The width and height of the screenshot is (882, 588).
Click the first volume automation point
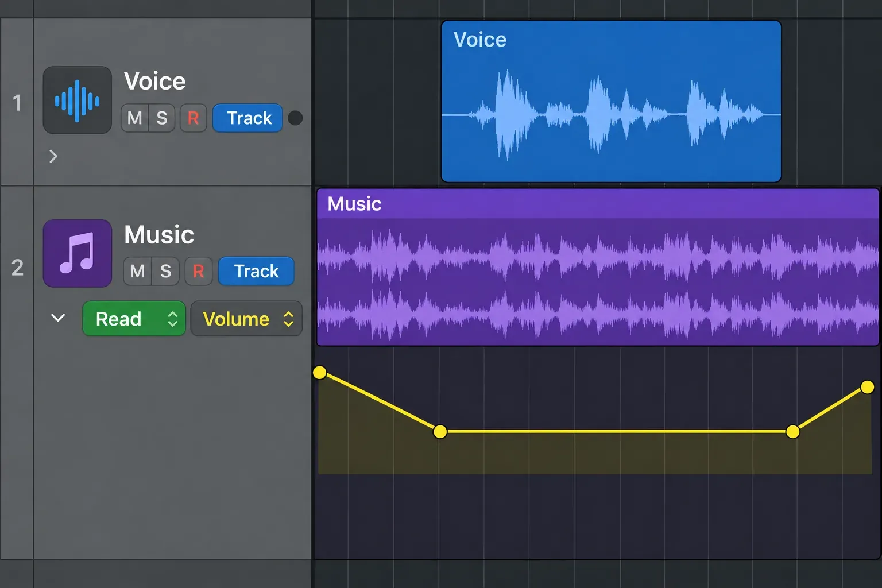pos(319,373)
